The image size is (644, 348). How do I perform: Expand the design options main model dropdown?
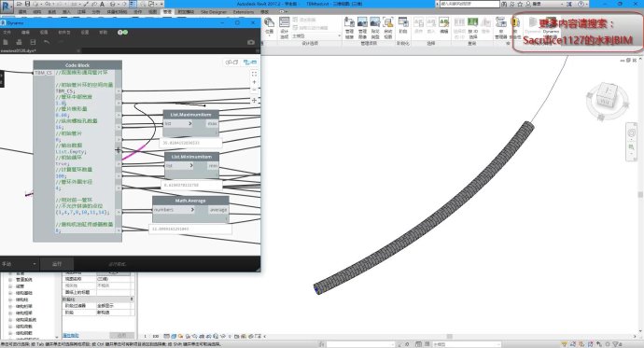click(316, 36)
